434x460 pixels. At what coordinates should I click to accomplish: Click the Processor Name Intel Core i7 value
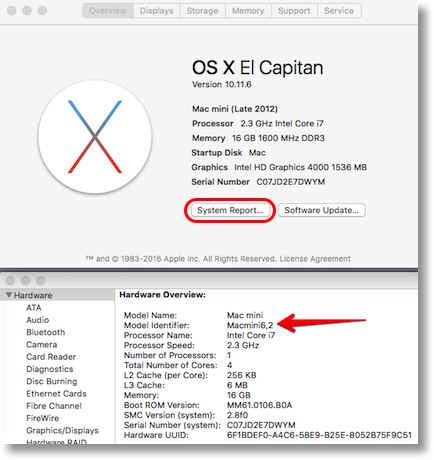coord(251,335)
